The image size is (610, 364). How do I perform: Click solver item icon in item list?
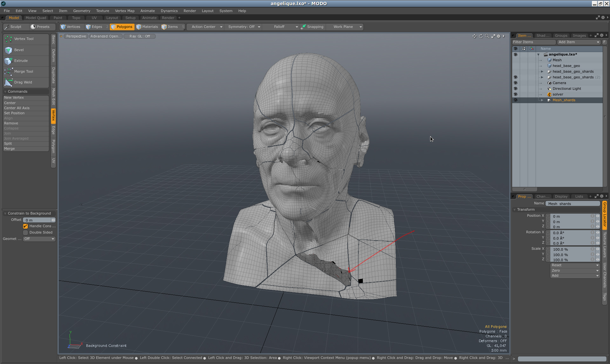tap(549, 95)
